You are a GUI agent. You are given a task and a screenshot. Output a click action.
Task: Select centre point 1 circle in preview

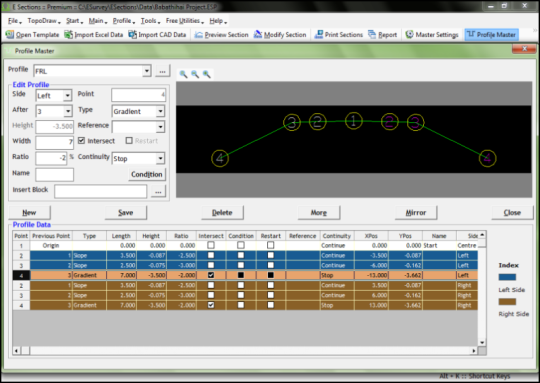tap(354, 121)
